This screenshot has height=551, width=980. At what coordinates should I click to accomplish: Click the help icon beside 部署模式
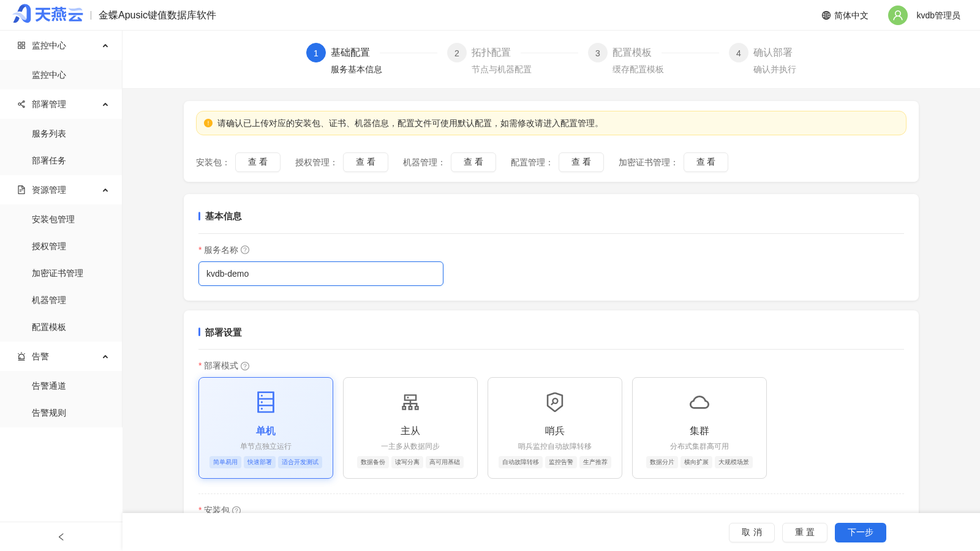click(x=245, y=366)
